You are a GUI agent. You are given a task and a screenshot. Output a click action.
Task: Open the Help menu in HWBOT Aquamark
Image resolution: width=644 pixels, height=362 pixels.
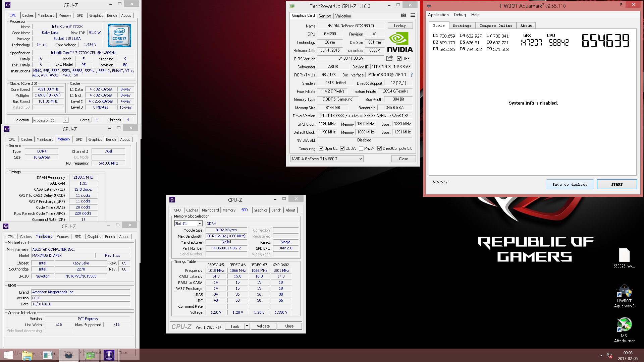click(475, 15)
